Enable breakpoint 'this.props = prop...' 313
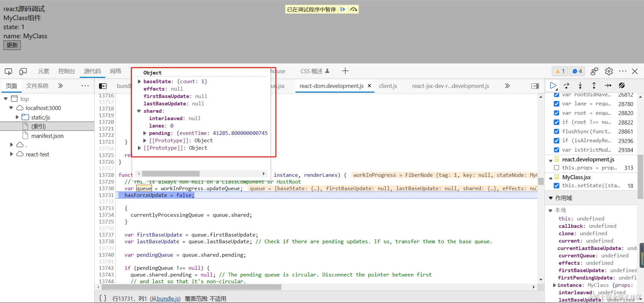 556,168
